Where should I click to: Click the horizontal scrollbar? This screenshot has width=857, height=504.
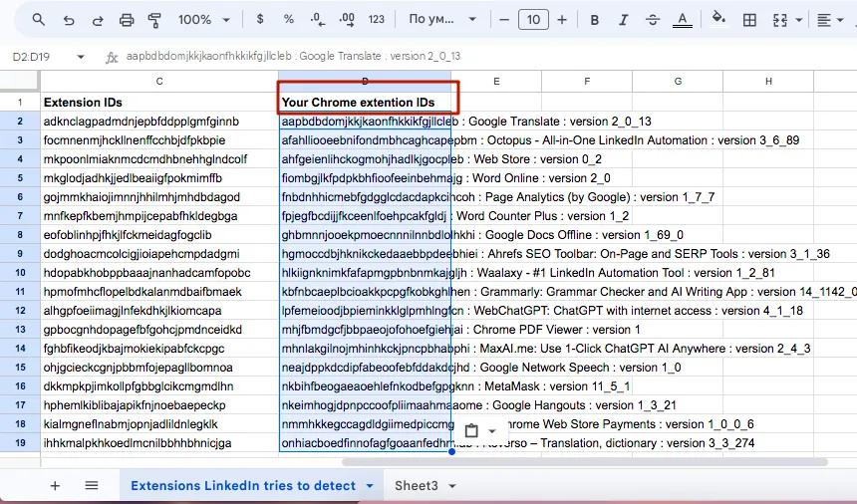coord(585,462)
